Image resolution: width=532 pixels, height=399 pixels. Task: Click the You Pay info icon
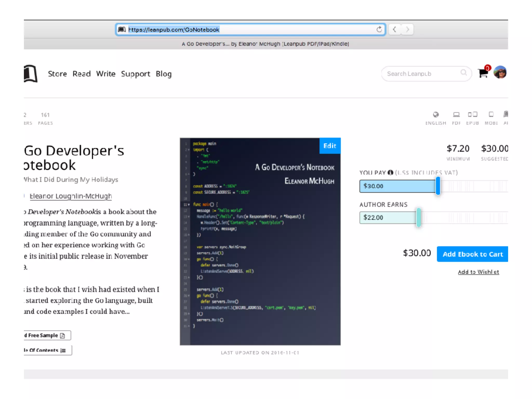pos(390,172)
